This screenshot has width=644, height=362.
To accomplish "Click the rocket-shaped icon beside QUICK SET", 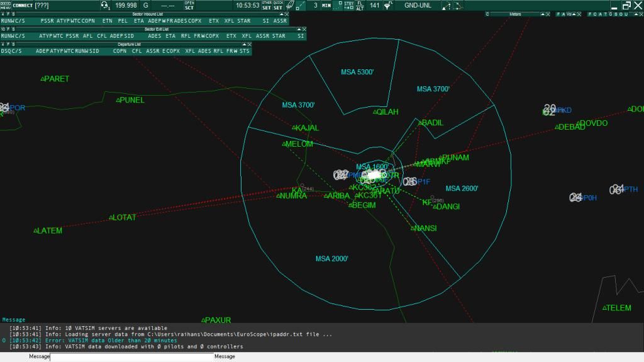I will [289, 6].
